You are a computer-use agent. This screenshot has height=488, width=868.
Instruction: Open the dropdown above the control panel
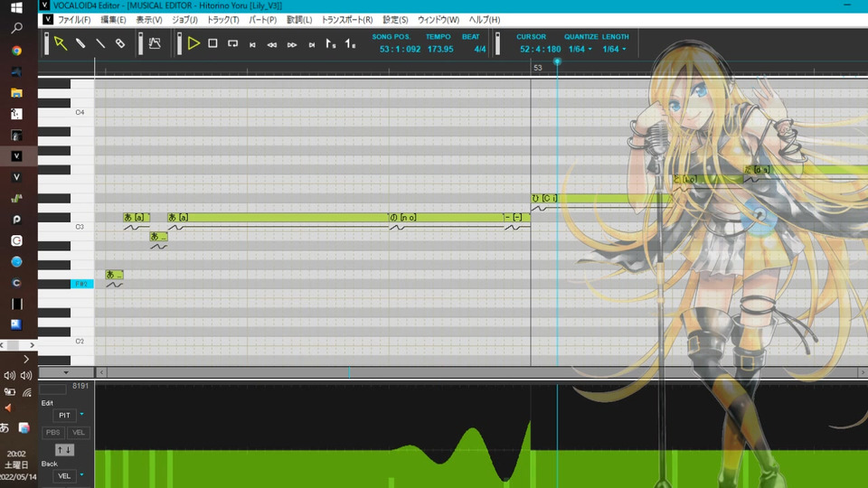pyautogui.click(x=66, y=372)
